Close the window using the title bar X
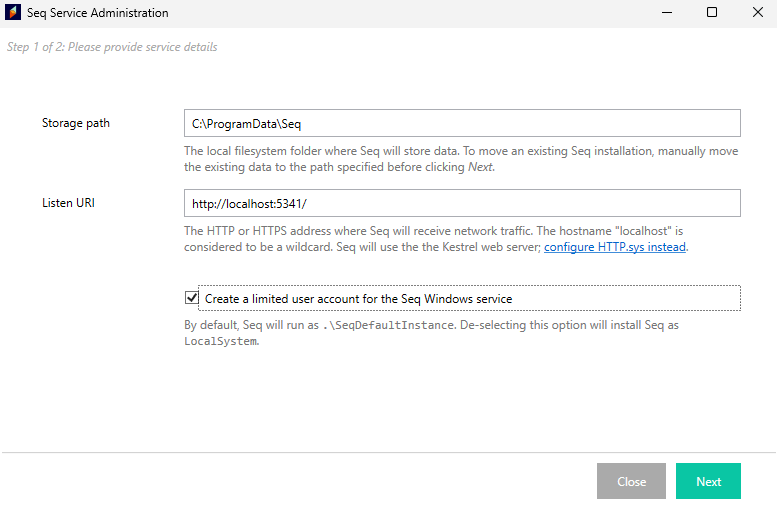777x506 pixels. [x=757, y=12]
